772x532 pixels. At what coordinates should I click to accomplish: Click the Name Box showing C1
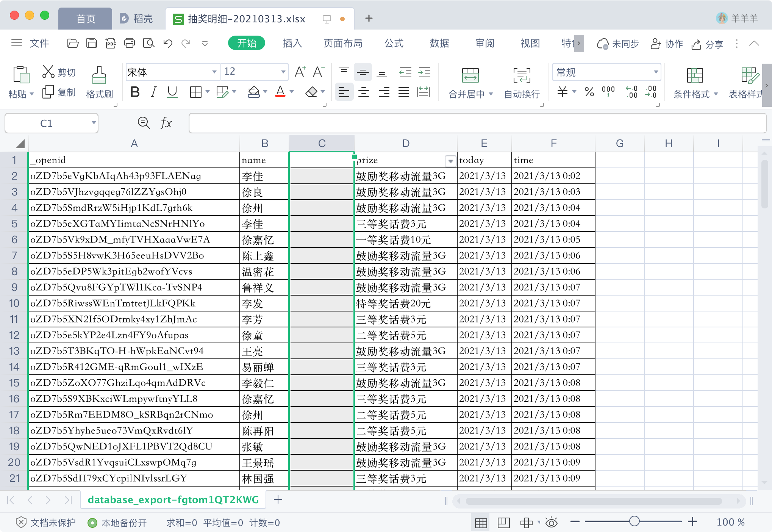point(47,123)
